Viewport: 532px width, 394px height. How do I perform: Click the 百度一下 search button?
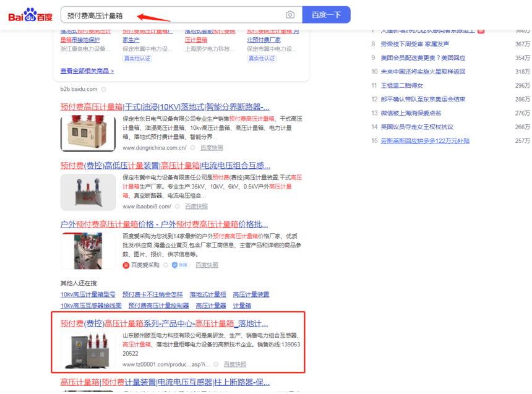coord(327,15)
